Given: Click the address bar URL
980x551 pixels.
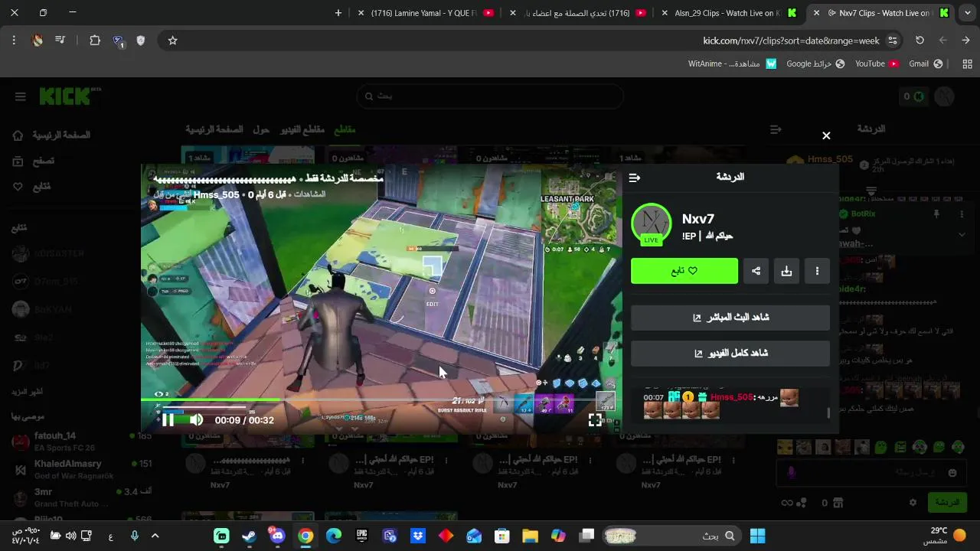Looking at the screenshot, I should coord(791,41).
